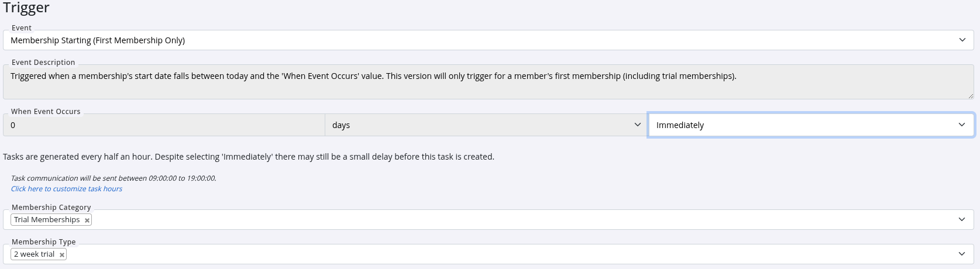This screenshot has width=980, height=269.
Task: Grab the Event Description resize handle
Action: 971,96
